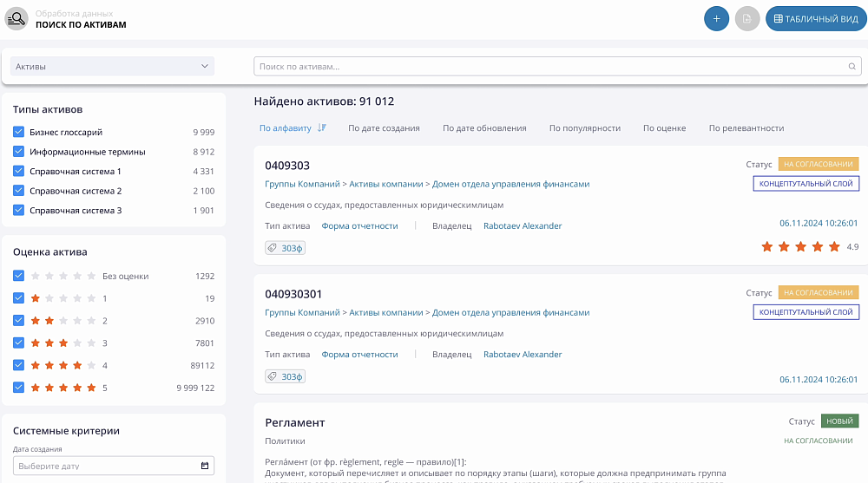868x483 pixels.
Task: Open owner Rabotaev Alexander on 040930301 card
Action: tap(523, 354)
